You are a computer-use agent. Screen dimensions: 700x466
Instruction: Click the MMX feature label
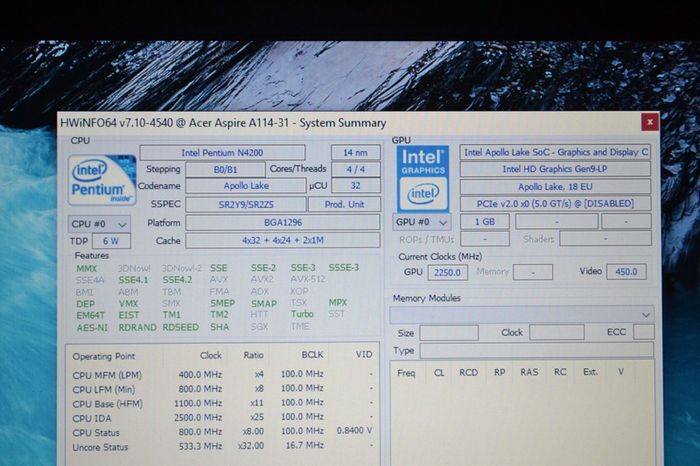tap(87, 268)
